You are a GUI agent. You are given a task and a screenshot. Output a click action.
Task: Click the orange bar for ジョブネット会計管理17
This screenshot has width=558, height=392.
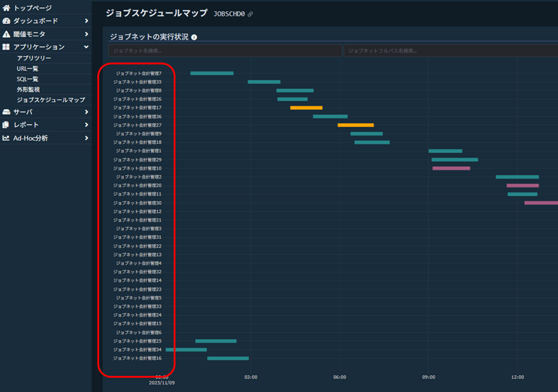coord(306,108)
